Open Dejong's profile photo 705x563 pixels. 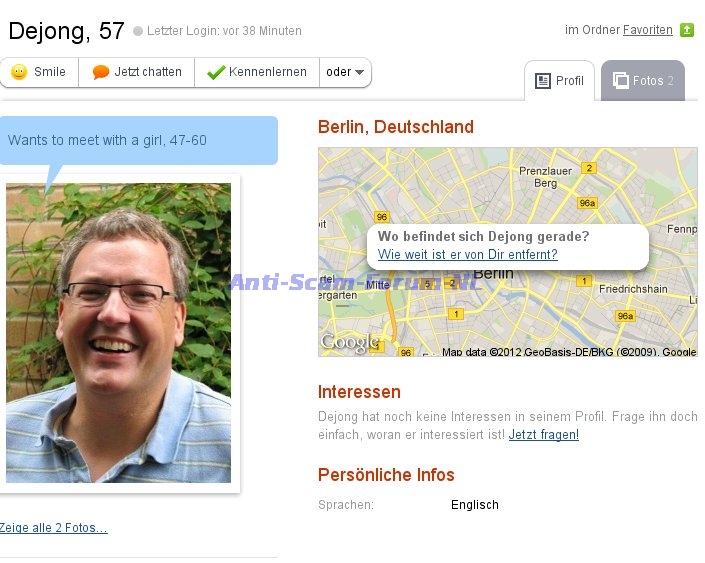click(x=119, y=333)
